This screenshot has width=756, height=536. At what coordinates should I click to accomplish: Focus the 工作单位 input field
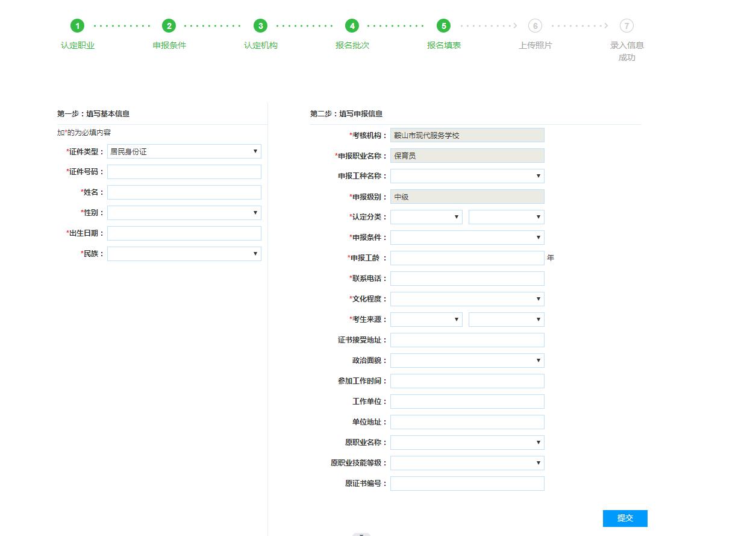tap(467, 402)
